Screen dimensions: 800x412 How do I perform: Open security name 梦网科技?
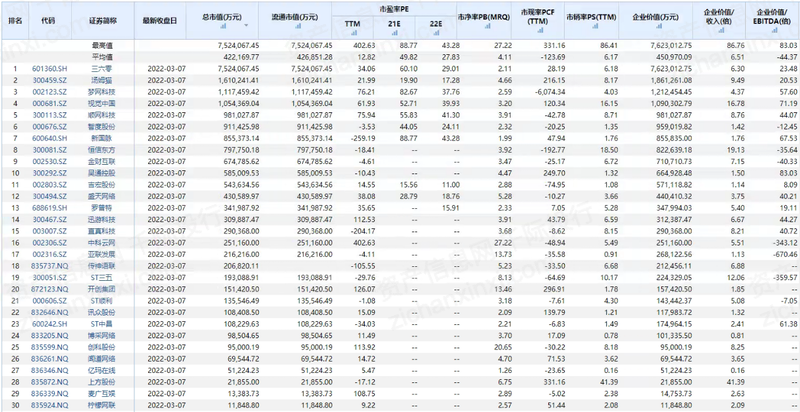point(102,92)
